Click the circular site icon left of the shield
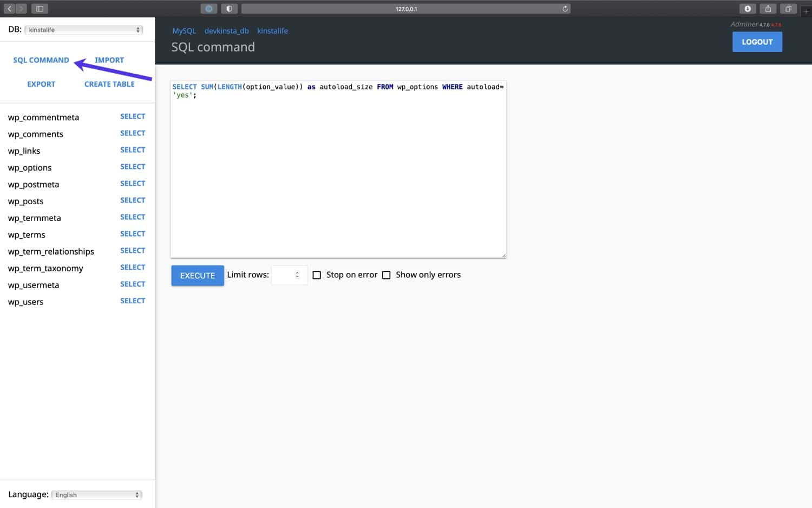This screenshot has width=812, height=508. pyautogui.click(x=209, y=8)
